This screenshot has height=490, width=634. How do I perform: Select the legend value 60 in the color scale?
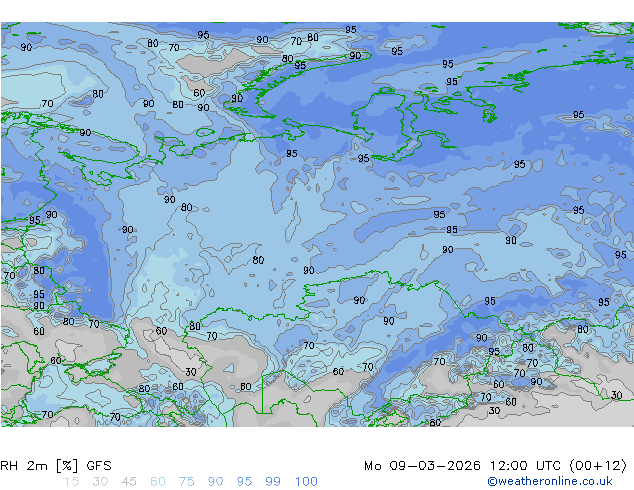coord(158,482)
